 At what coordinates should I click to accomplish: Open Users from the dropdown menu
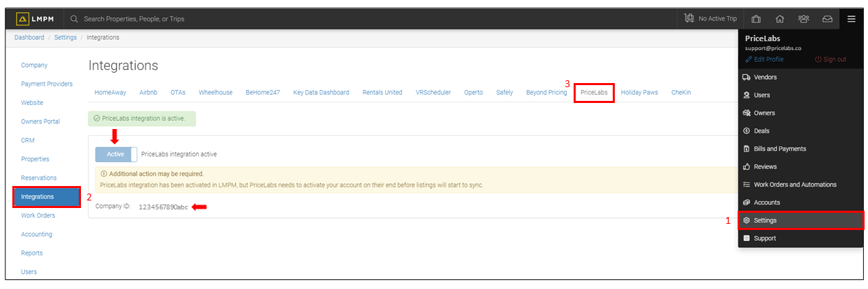point(800,95)
